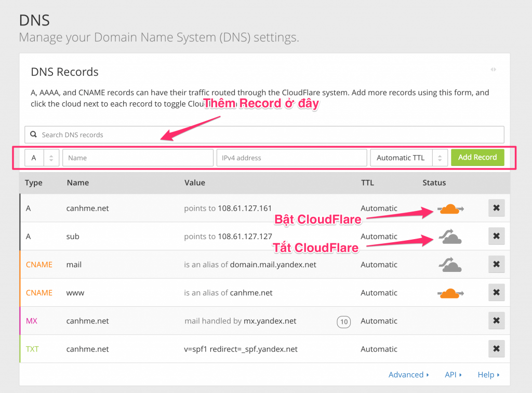Click the search magnifier icon
Viewport: 532px width, 393px height.
pos(33,135)
